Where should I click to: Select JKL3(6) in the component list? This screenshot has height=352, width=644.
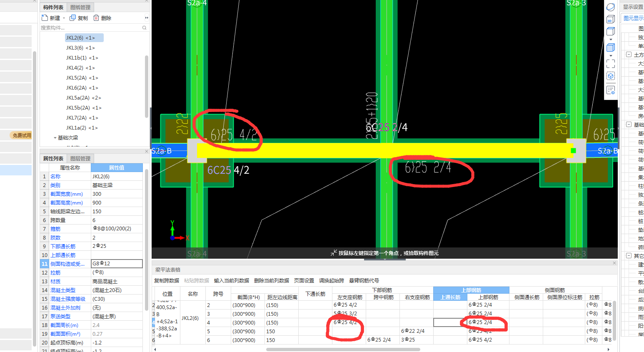80,48
